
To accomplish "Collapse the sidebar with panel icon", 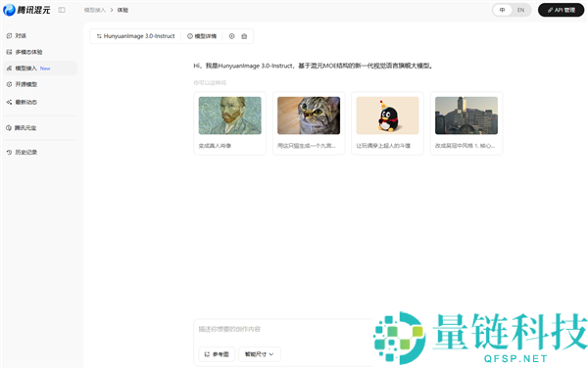I will pos(62,10).
